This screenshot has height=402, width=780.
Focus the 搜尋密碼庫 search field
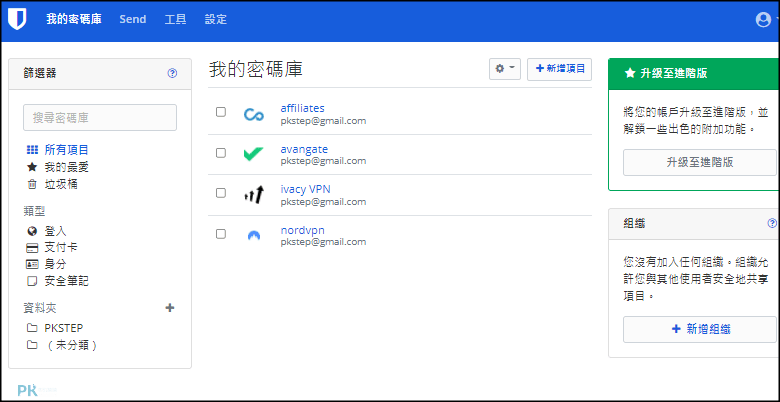(x=100, y=117)
